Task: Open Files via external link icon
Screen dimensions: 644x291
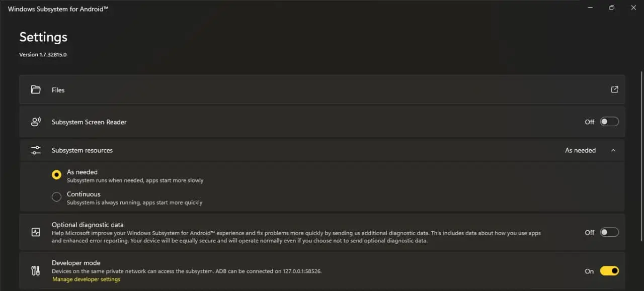Action: (614, 89)
